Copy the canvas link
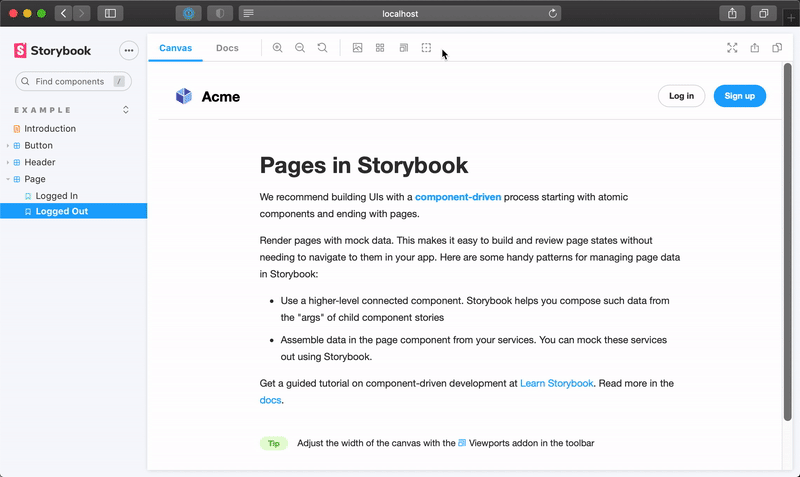800x477 pixels. pos(777,48)
